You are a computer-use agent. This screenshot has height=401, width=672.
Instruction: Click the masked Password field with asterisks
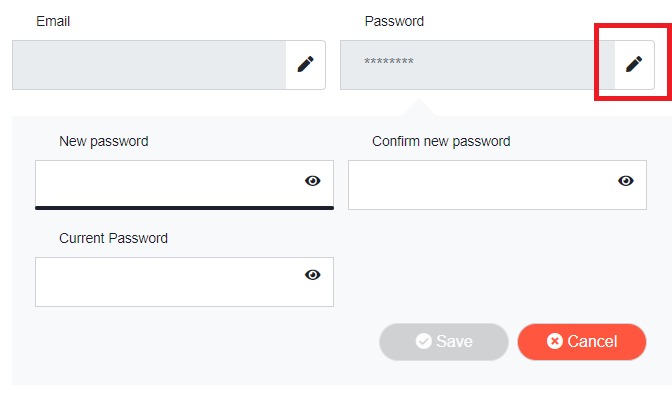pos(476,65)
